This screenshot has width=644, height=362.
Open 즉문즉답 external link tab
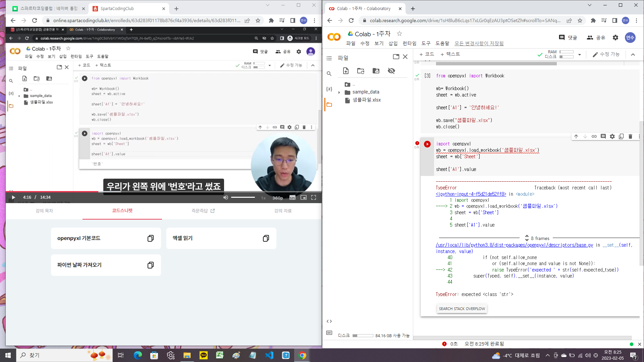(203, 211)
